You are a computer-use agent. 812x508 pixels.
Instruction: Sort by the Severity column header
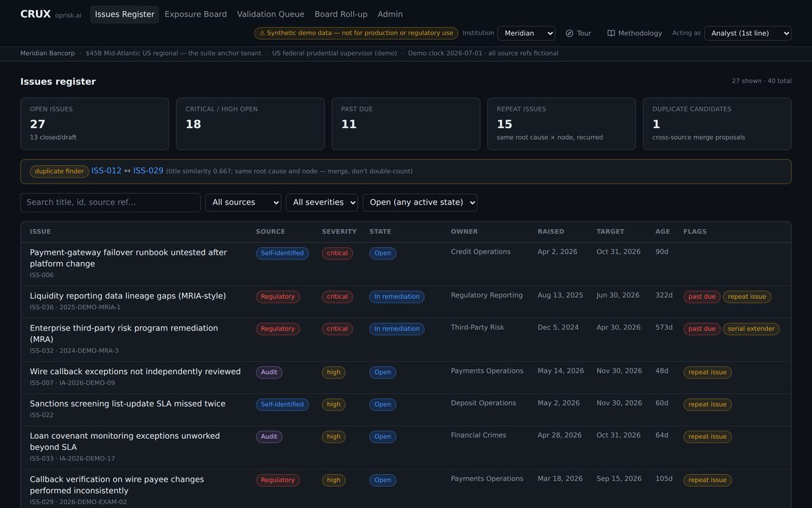[x=339, y=232]
